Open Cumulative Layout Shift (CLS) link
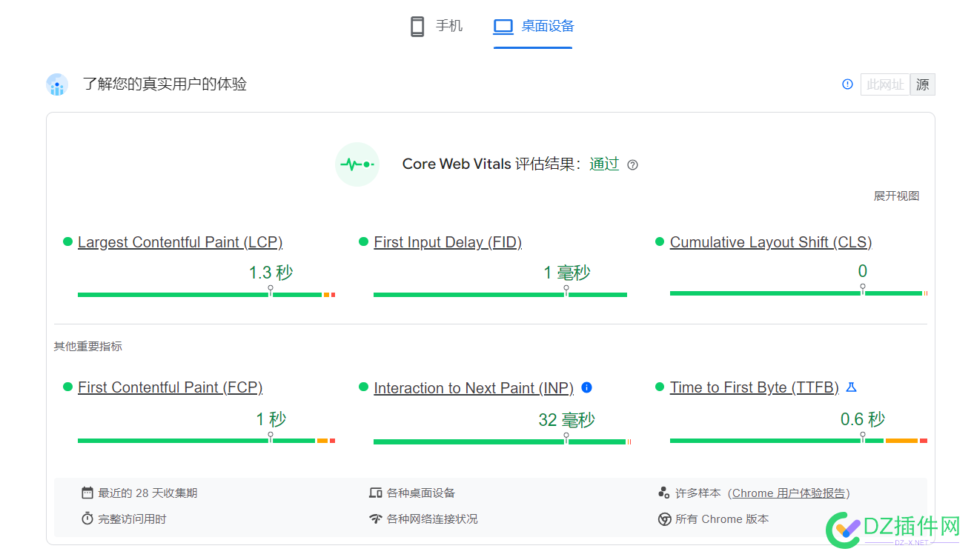 click(x=771, y=242)
